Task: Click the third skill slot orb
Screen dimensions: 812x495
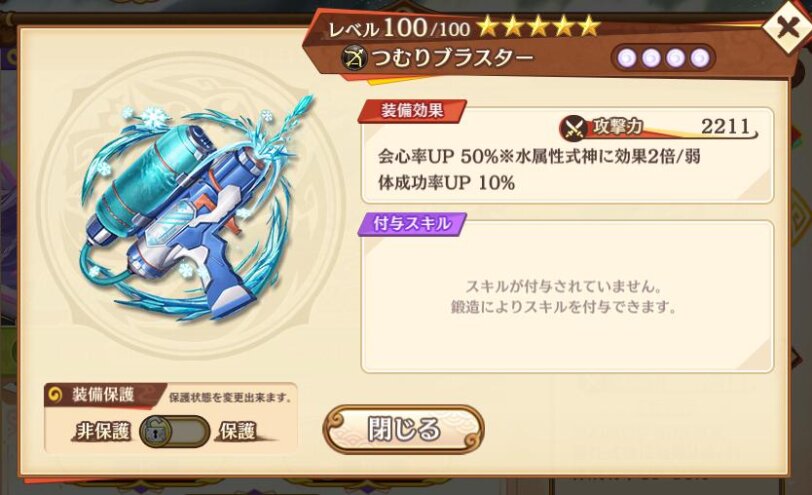Action: click(x=676, y=59)
